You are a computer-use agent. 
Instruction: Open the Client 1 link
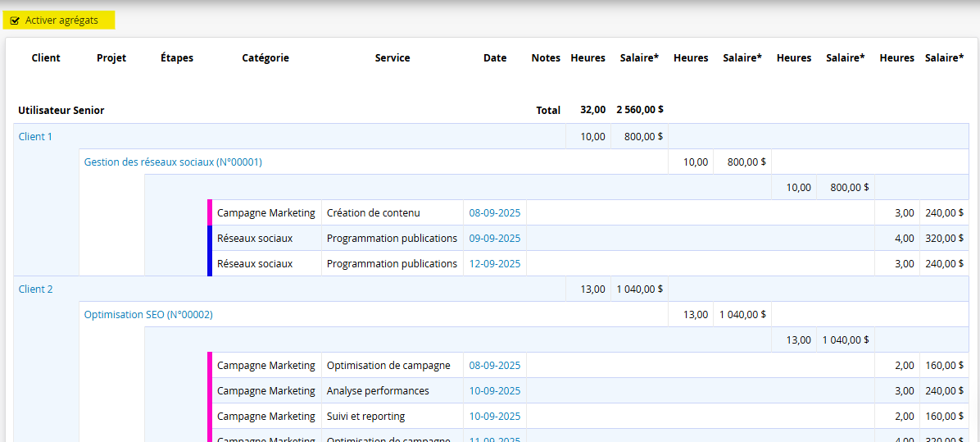pyautogui.click(x=35, y=137)
